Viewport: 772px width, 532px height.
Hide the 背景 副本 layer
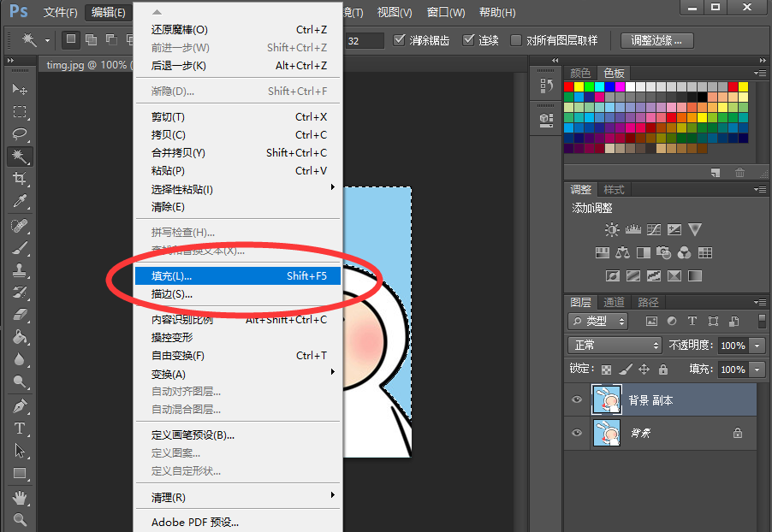[x=577, y=399]
